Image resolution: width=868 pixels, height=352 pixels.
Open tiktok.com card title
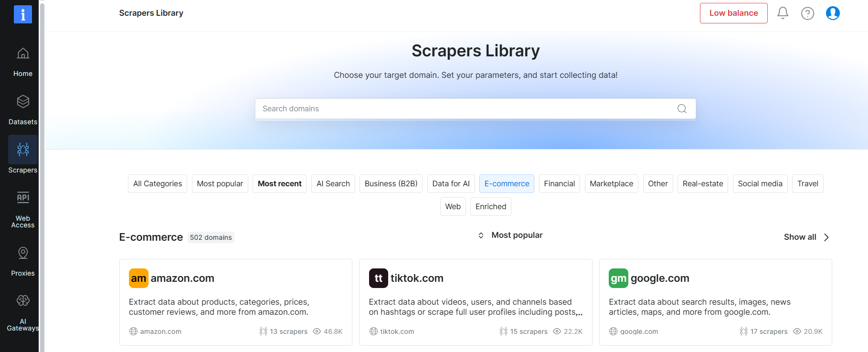(x=417, y=278)
